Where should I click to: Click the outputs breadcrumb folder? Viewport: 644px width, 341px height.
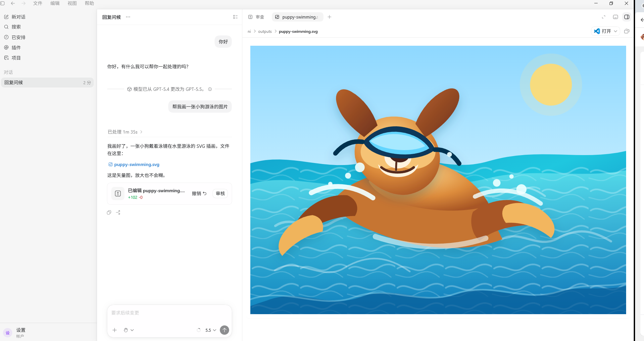point(265,31)
